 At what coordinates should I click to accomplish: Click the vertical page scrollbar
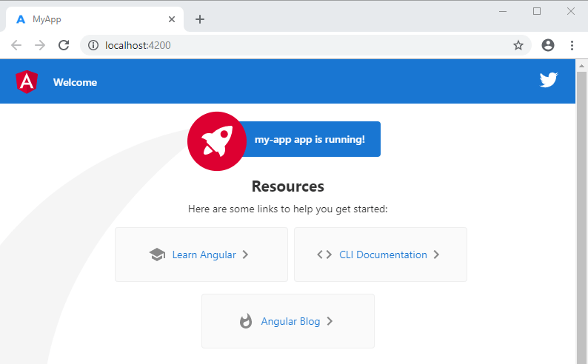click(581, 222)
